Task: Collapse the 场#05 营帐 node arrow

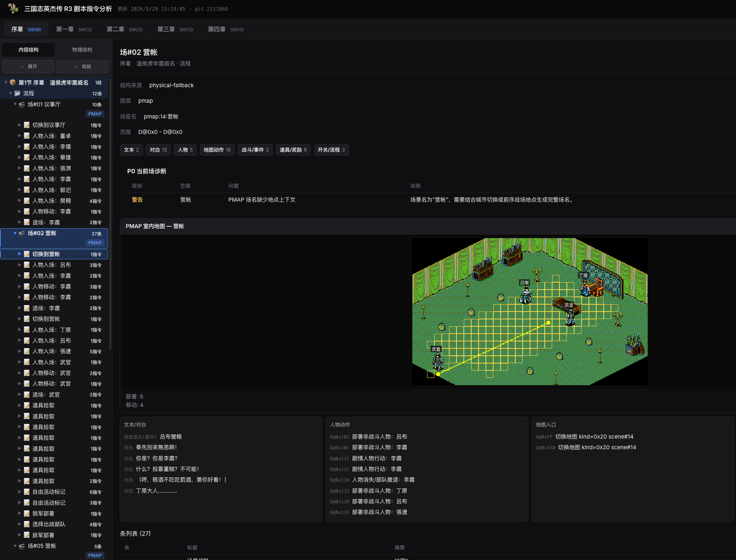Action: (15, 546)
